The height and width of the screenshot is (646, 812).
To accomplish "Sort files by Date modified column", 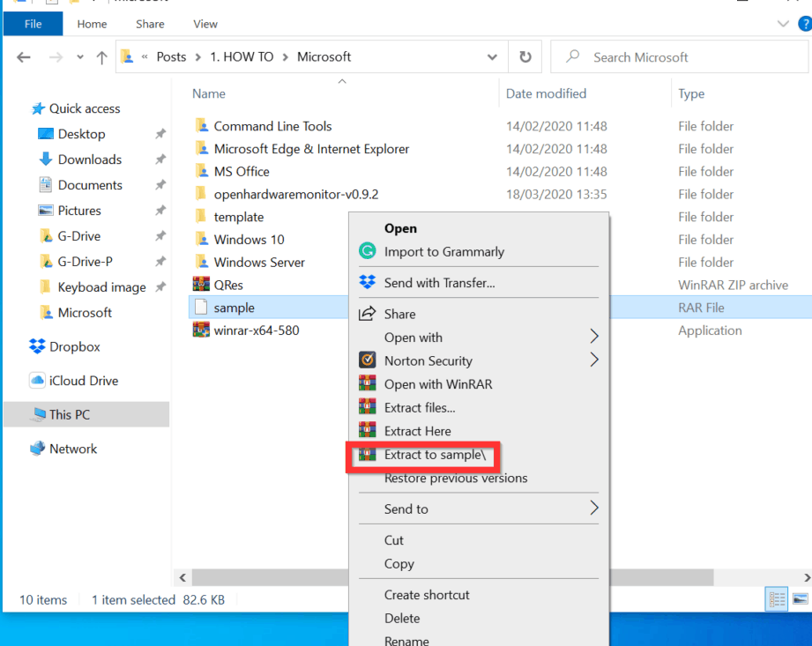I will pyautogui.click(x=546, y=93).
